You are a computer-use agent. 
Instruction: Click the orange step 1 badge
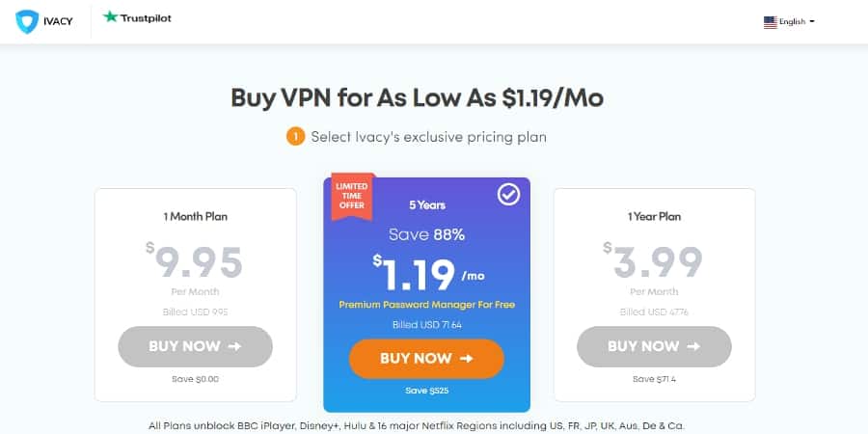click(295, 137)
